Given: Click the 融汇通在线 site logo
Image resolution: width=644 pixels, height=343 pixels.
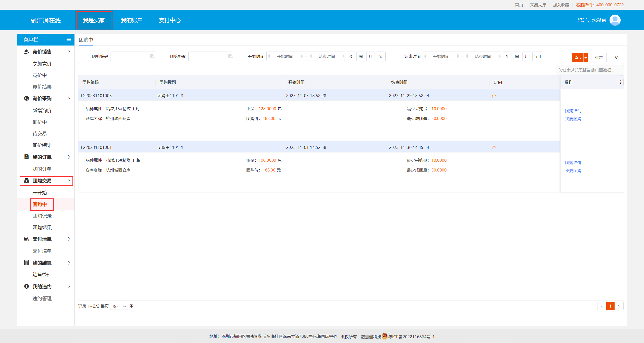Looking at the screenshot, I should click(46, 20).
